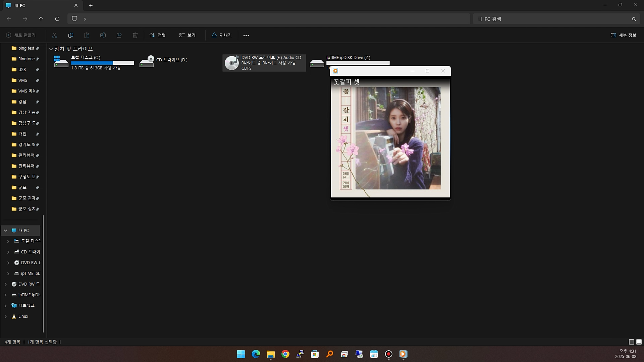Click the 꺼내기 eject button
The width and height of the screenshot is (644, 362).
point(222,35)
